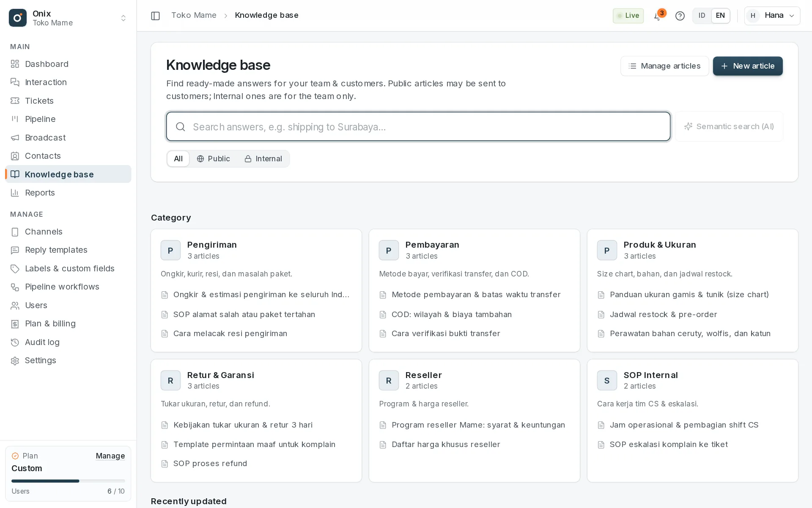The image size is (812, 508).
Task: Open Reply templates in sidebar
Action: click(x=68, y=250)
